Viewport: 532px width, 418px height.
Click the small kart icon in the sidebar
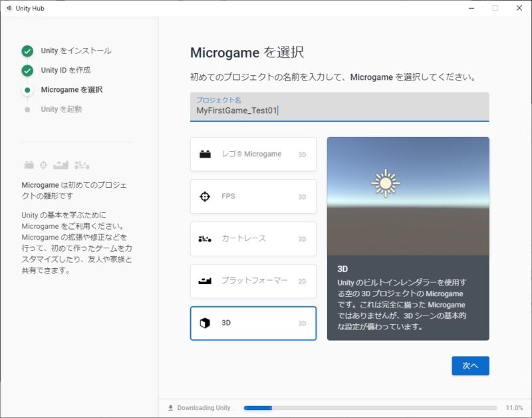pos(82,165)
